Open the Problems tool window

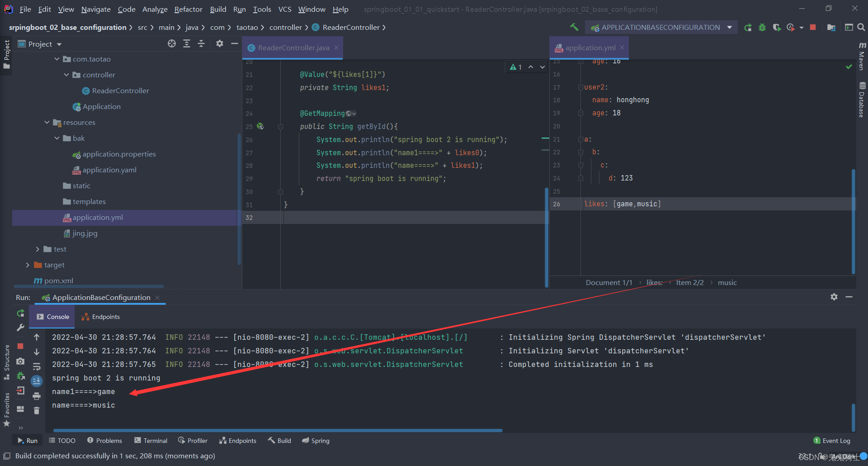(104, 441)
